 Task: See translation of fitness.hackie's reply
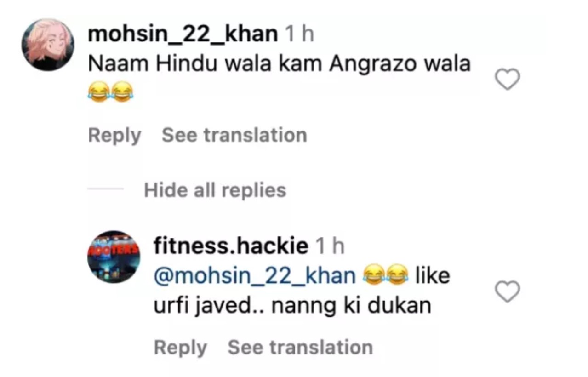click(x=300, y=347)
